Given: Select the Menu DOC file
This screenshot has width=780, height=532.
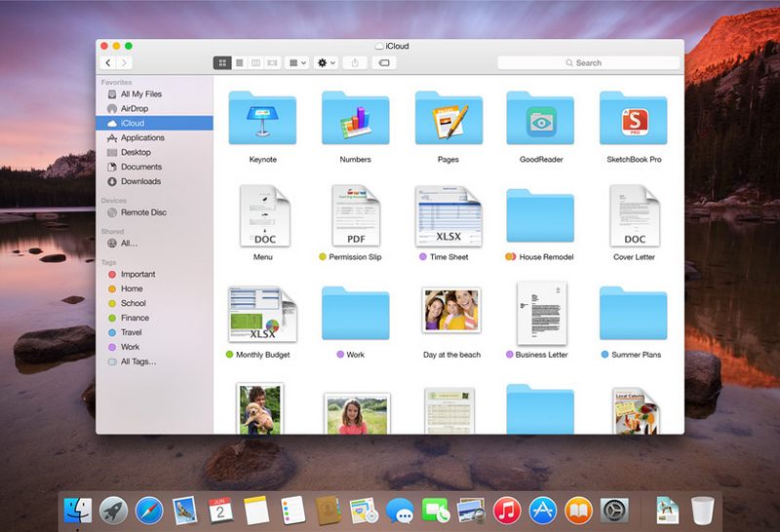Looking at the screenshot, I should tap(264, 215).
